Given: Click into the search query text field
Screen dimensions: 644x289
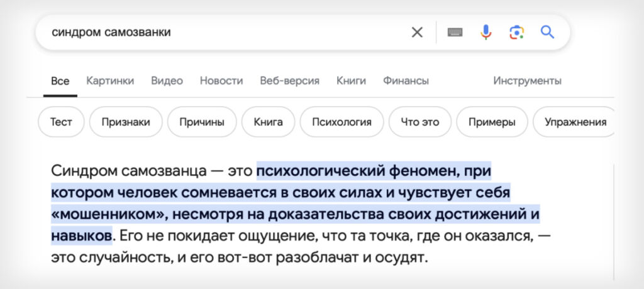Looking at the screenshot, I should pyautogui.click(x=220, y=32).
